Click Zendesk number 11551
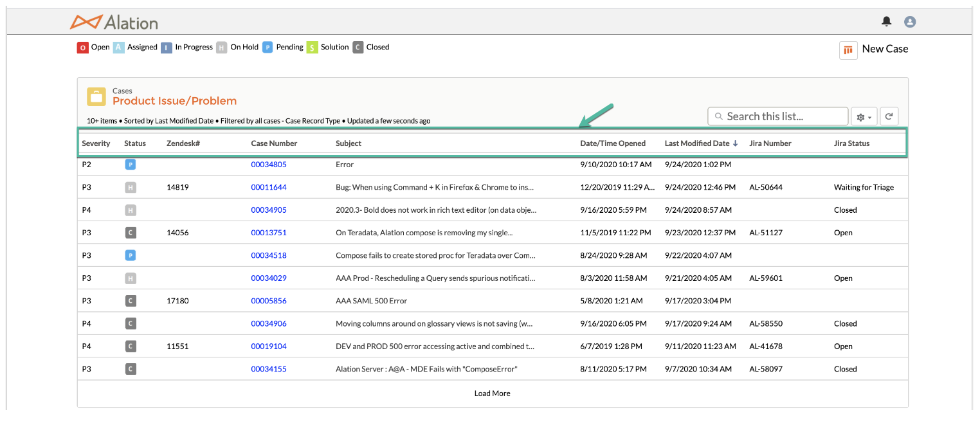980x423 pixels. [x=177, y=346]
